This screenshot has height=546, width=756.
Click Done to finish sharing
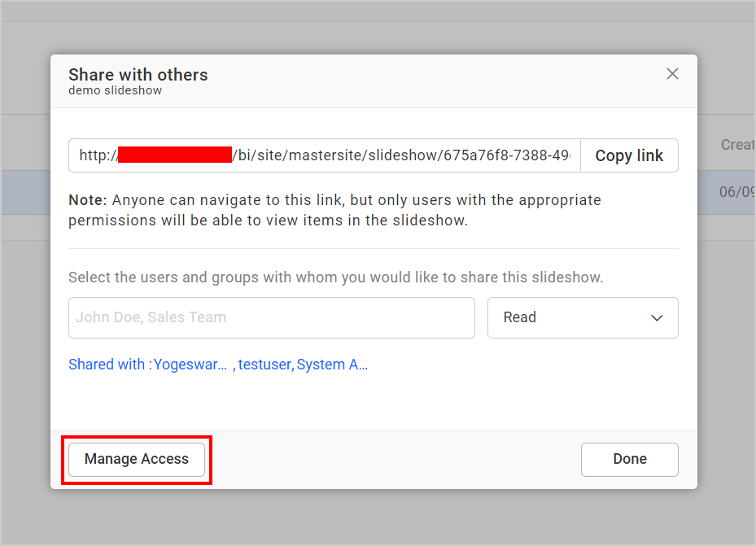[629, 459]
